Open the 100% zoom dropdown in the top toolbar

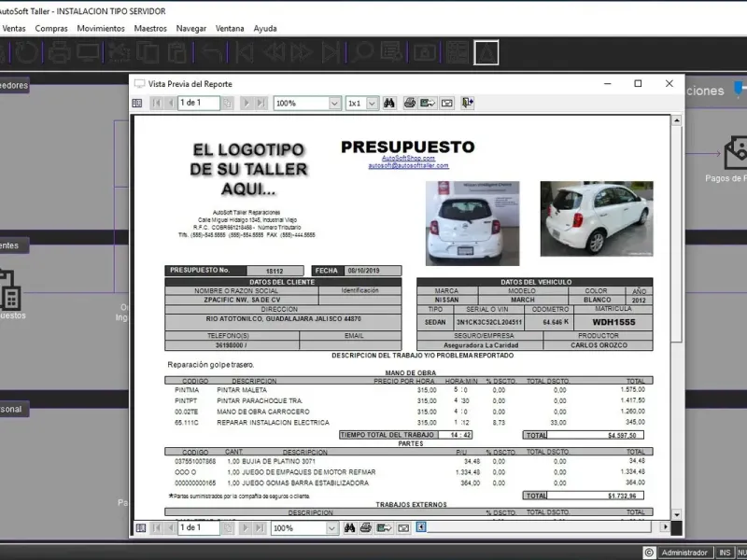[334, 104]
